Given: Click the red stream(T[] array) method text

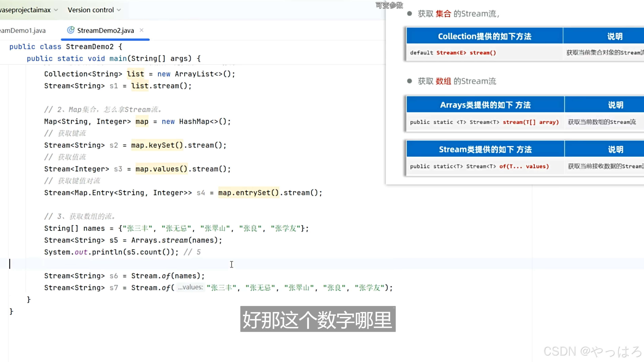Looking at the screenshot, I should click(x=531, y=122).
